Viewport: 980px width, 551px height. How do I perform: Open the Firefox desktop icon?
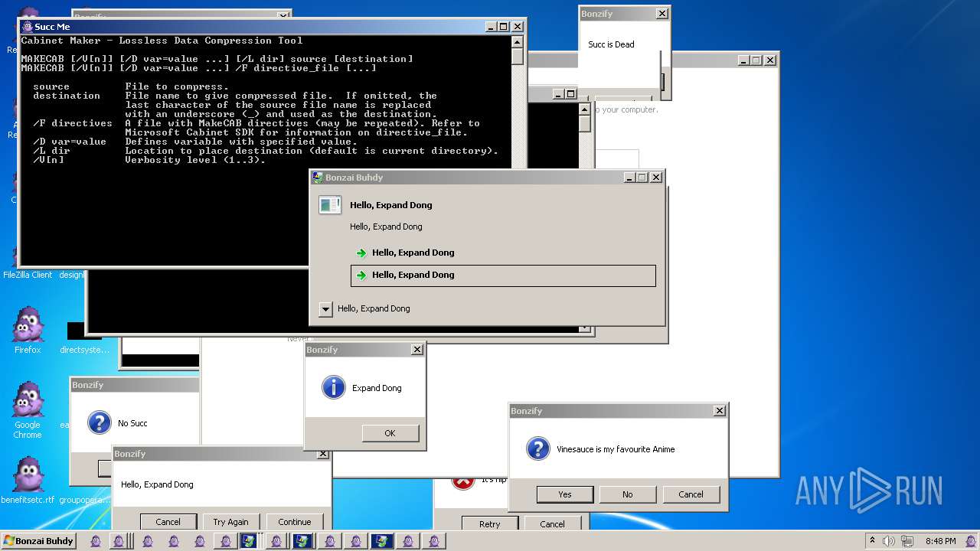coord(28,330)
